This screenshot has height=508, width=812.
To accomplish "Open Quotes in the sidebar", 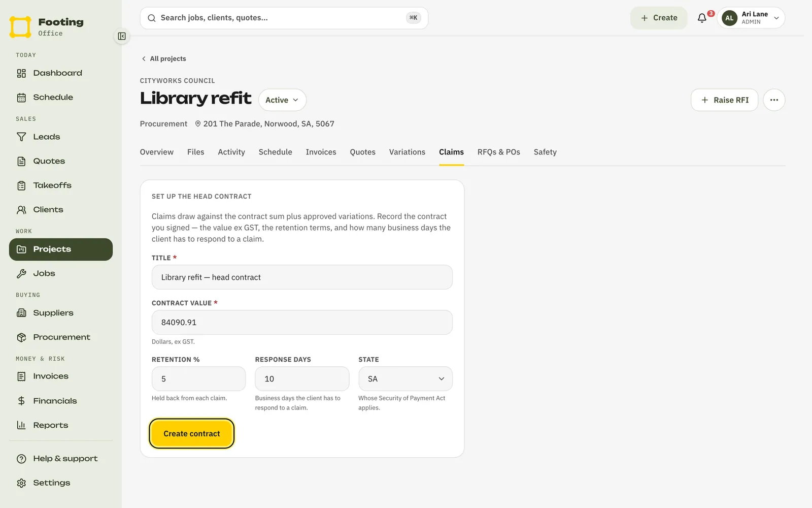I will (61, 161).
